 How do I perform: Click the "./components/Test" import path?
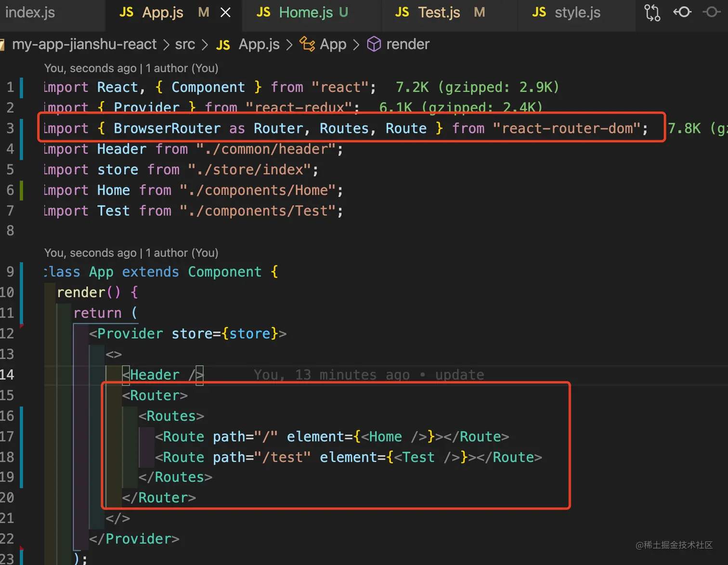coord(258,211)
